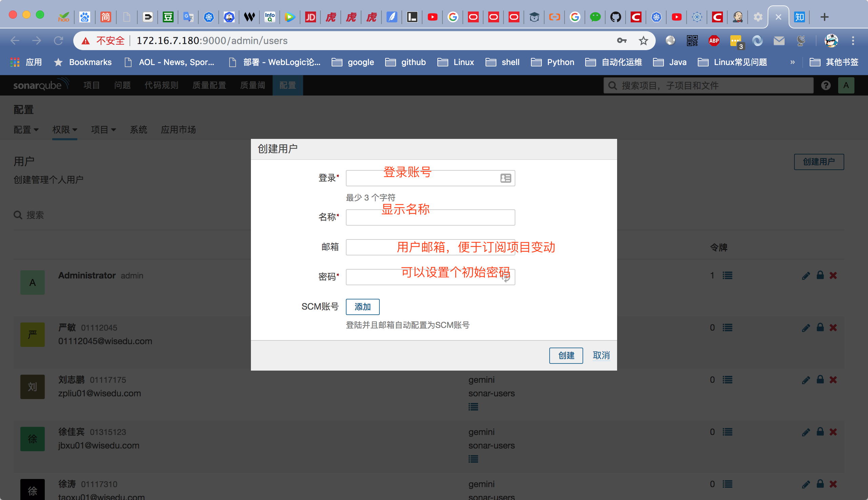The height and width of the screenshot is (500, 868).
Task: Open the QR code extension icon
Action: point(692,41)
